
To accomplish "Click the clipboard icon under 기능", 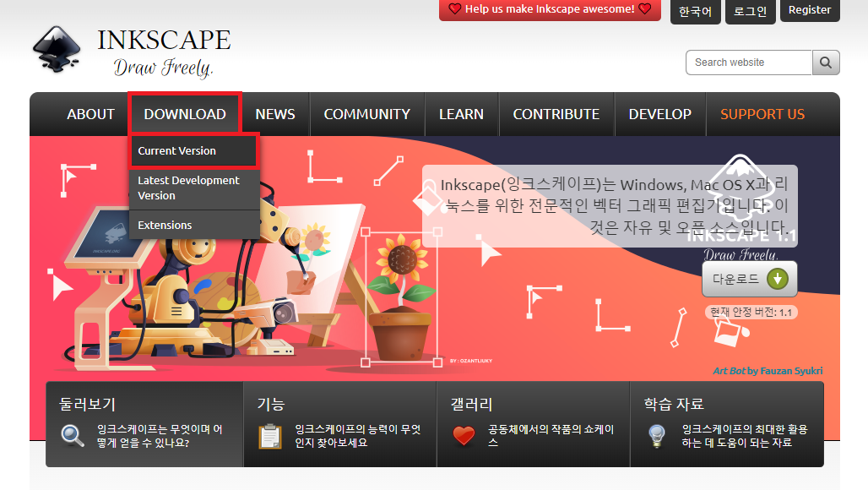I will (x=270, y=436).
